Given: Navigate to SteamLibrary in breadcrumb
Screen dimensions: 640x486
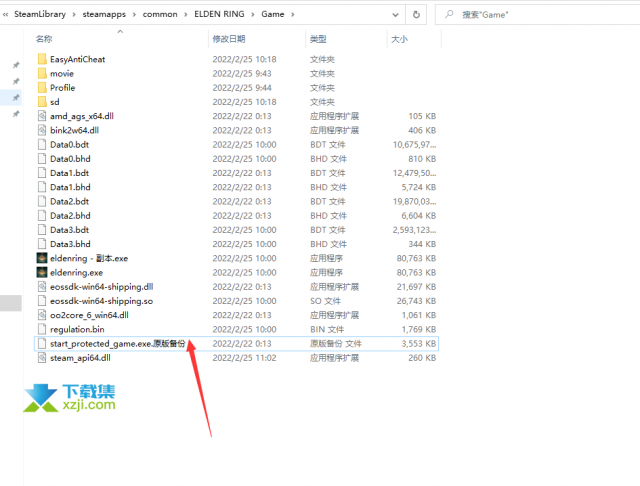Looking at the screenshot, I should point(40,14).
